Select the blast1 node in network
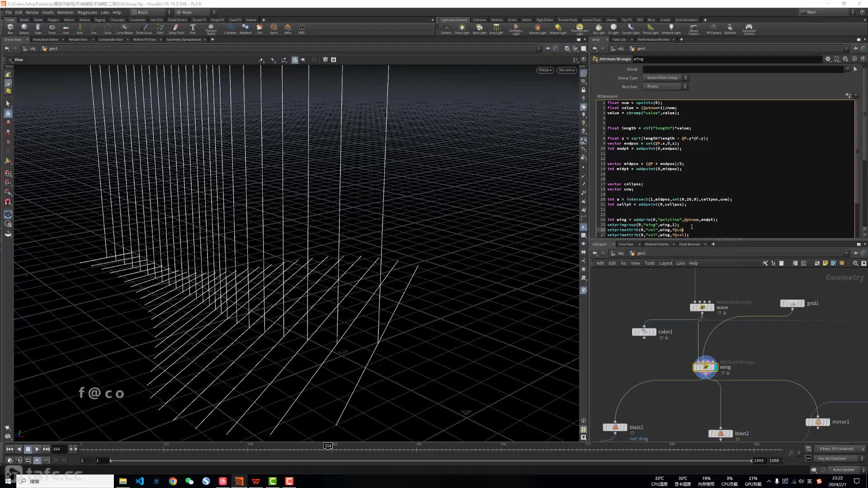 615,427
